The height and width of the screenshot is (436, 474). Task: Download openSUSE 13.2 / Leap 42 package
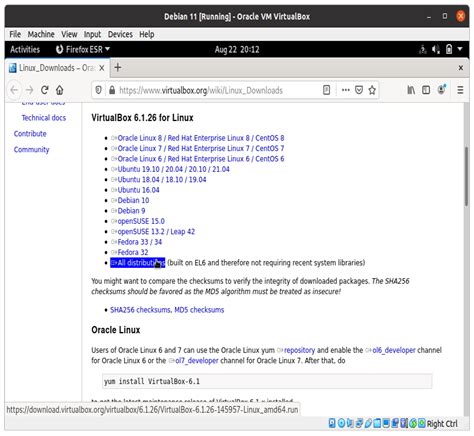click(x=156, y=232)
